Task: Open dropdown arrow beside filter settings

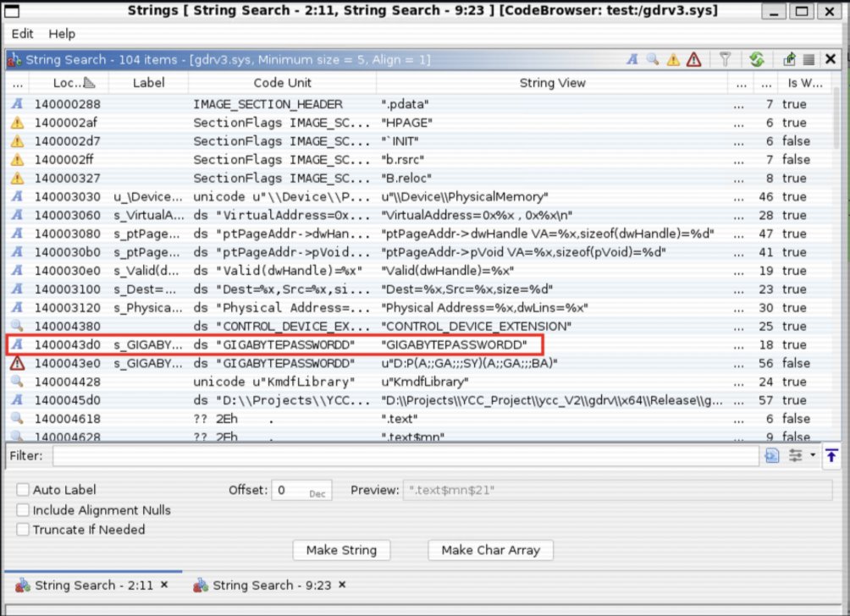Action: [813, 455]
